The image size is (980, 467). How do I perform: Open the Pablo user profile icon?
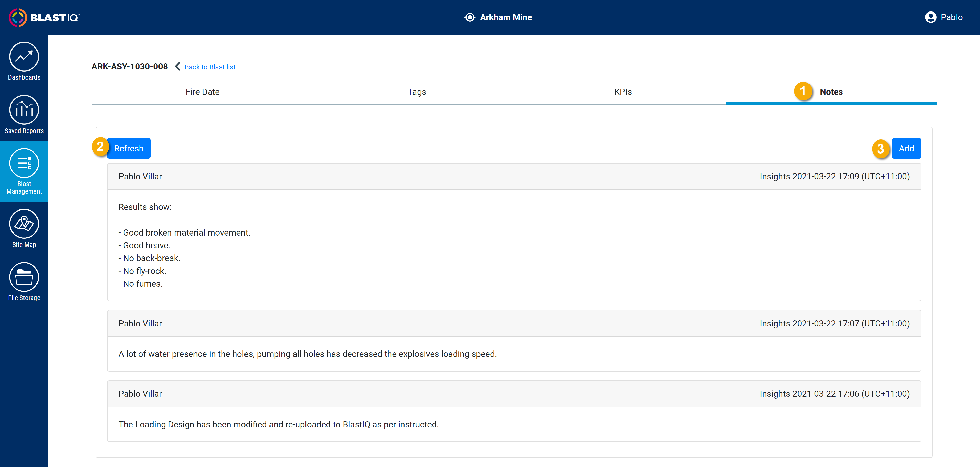pyautogui.click(x=930, y=17)
